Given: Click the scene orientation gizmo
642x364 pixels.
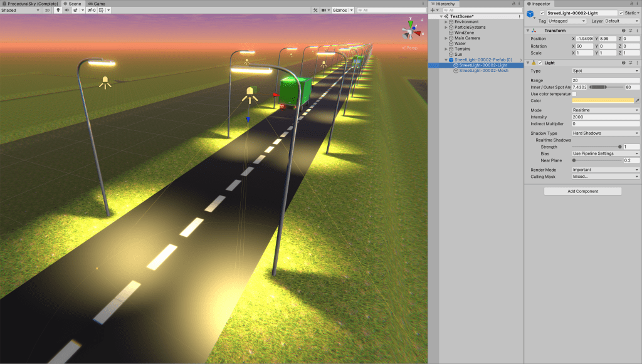Looking at the screenshot, I should [x=410, y=29].
